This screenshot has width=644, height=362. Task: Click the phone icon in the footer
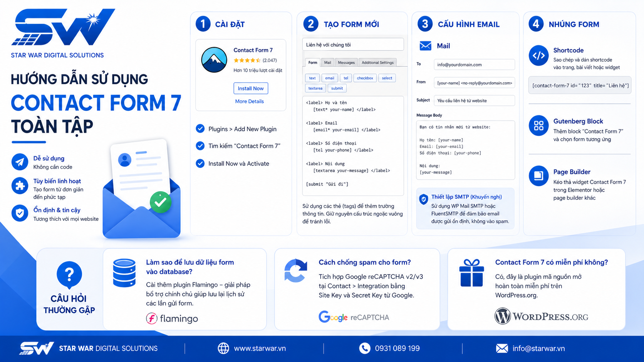point(364,348)
